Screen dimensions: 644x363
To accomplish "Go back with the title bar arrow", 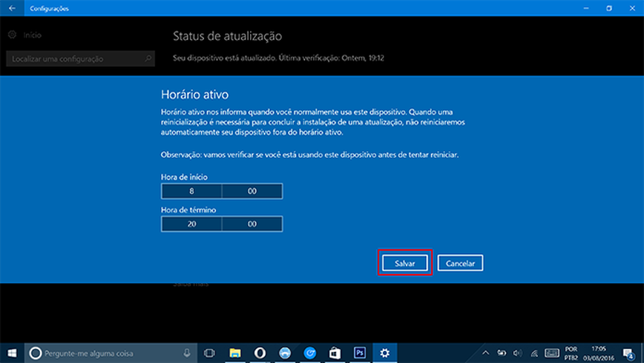I will pos(12,9).
